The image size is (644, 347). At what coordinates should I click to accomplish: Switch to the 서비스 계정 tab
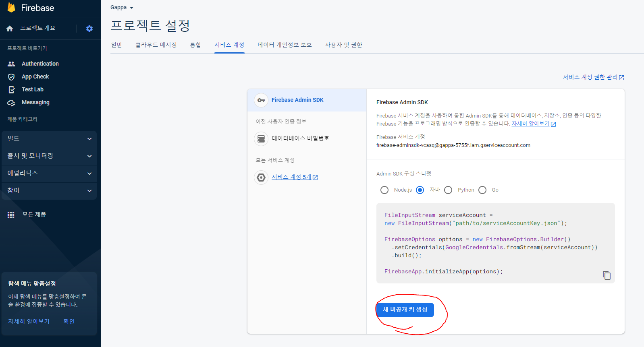click(x=229, y=45)
